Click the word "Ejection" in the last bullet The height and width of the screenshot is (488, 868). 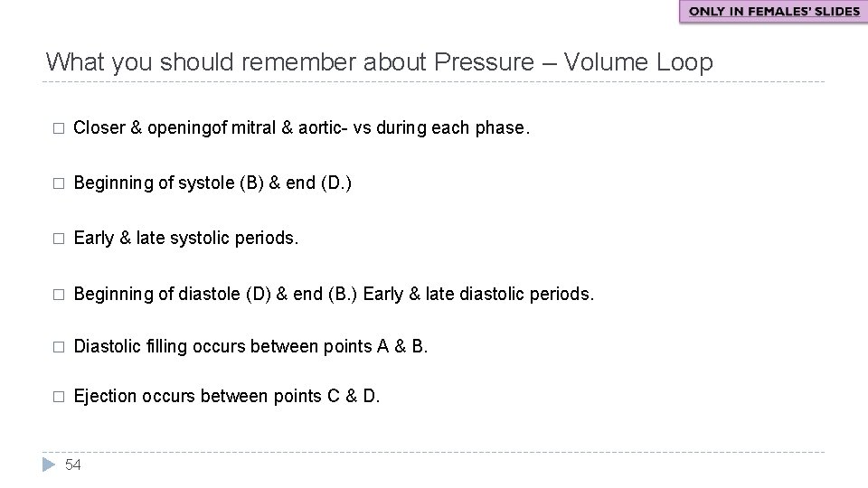click(100, 397)
